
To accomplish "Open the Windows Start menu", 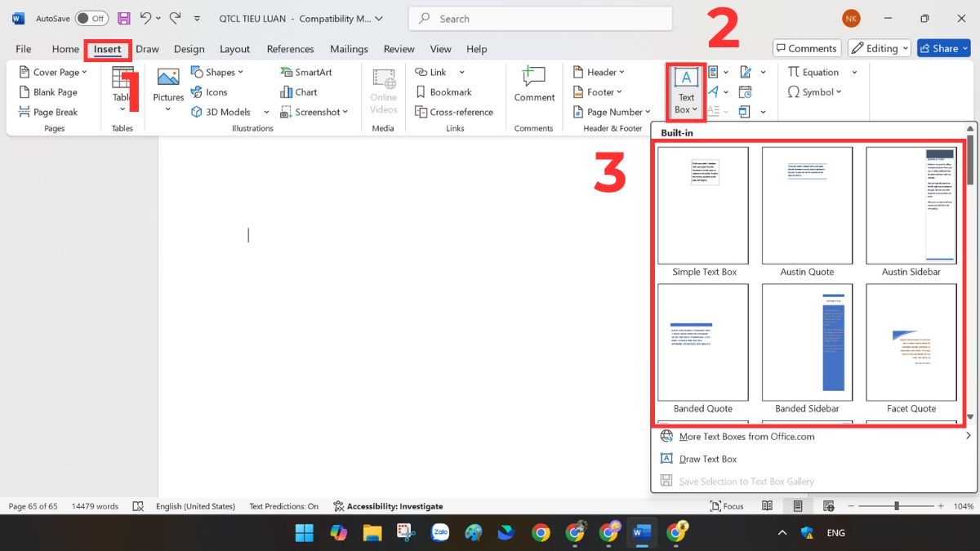I will [304, 533].
